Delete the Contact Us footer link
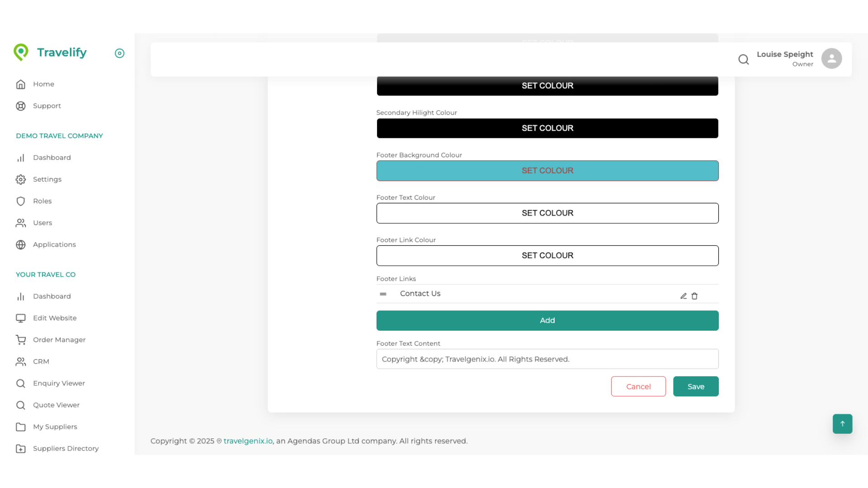The height and width of the screenshot is (488, 868). click(x=694, y=296)
